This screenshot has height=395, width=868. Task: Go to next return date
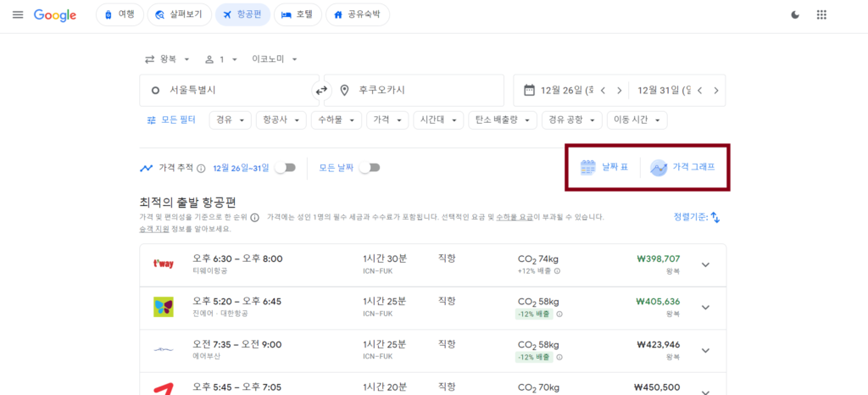click(x=715, y=90)
